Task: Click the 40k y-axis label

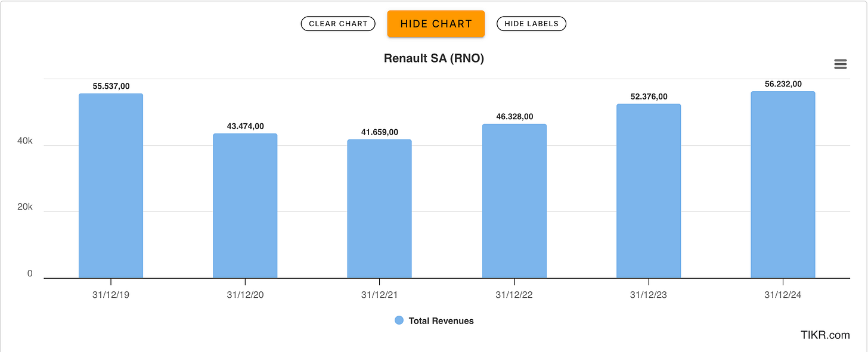Action: pyautogui.click(x=24, y=142)
